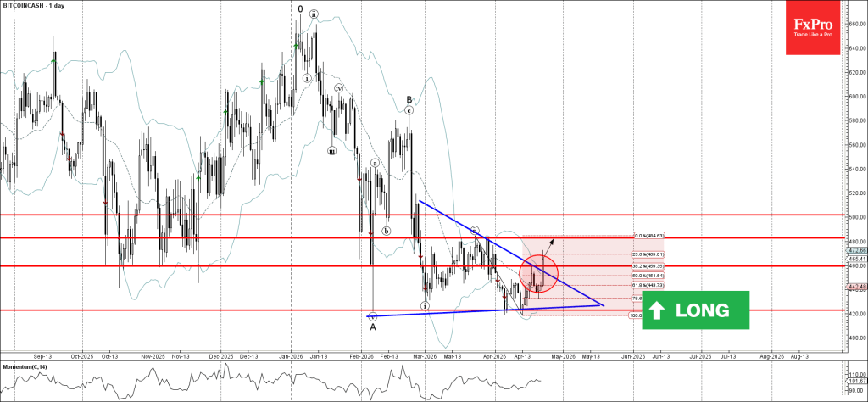Click the Feb-2026 date axis label
The height and width of the screenshot is (402, 868).
point(360,356)
